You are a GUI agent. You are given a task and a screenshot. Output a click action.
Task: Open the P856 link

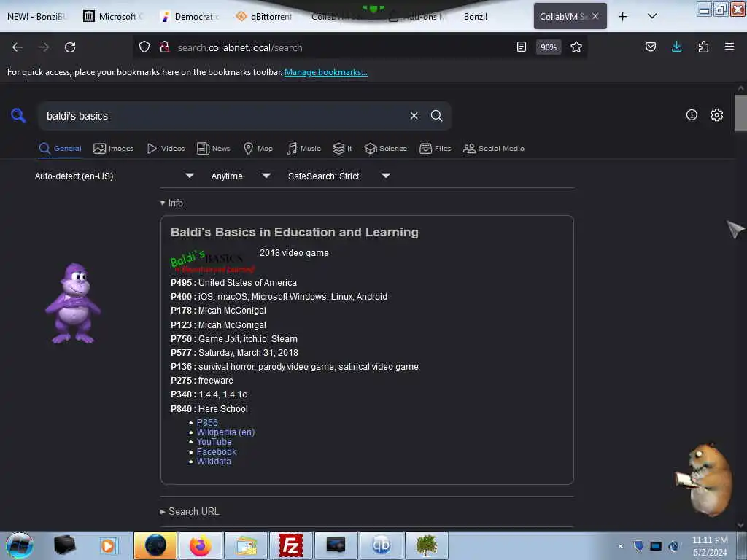[x=207, y=422]
